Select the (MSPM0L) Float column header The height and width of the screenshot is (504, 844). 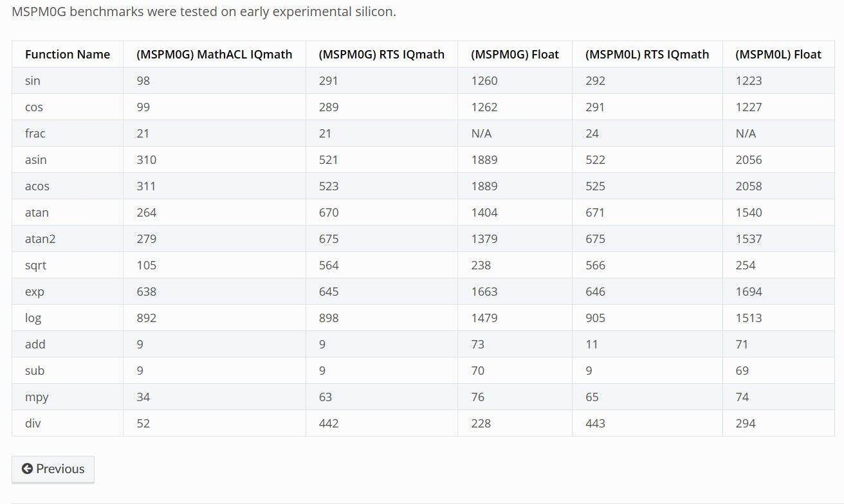coord(778,55)
